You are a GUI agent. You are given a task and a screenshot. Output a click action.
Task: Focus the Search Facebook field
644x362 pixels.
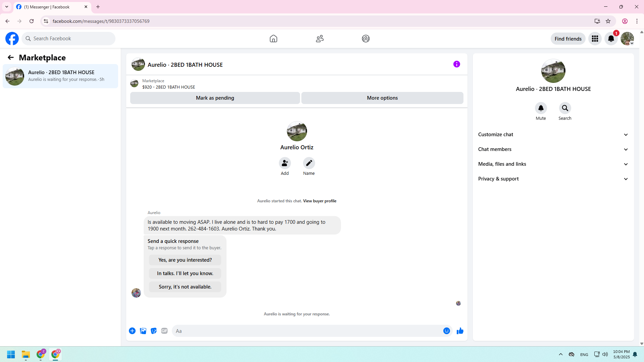tap(68, 39)
